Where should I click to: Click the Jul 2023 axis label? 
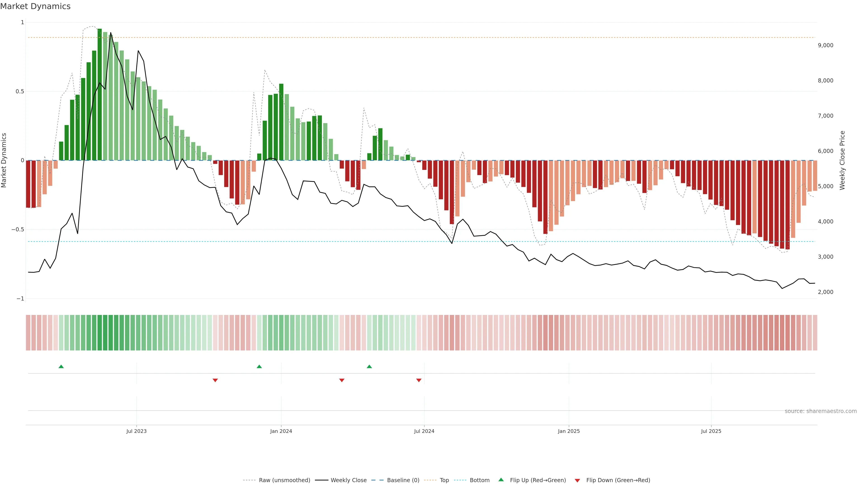[x=137, y=431]
